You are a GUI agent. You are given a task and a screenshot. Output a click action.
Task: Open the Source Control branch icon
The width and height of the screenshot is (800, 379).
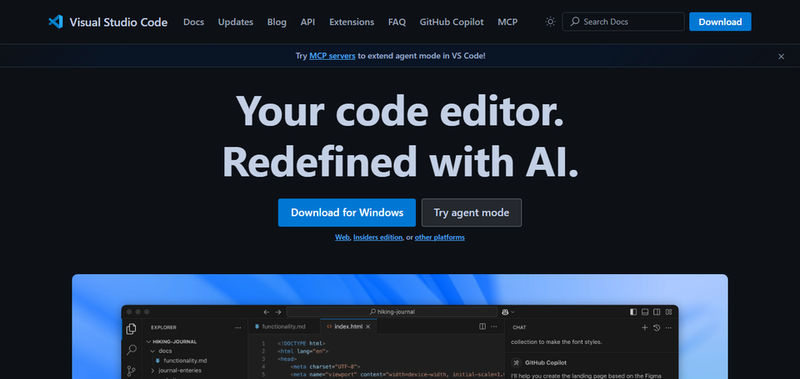[x=132, y=371]
